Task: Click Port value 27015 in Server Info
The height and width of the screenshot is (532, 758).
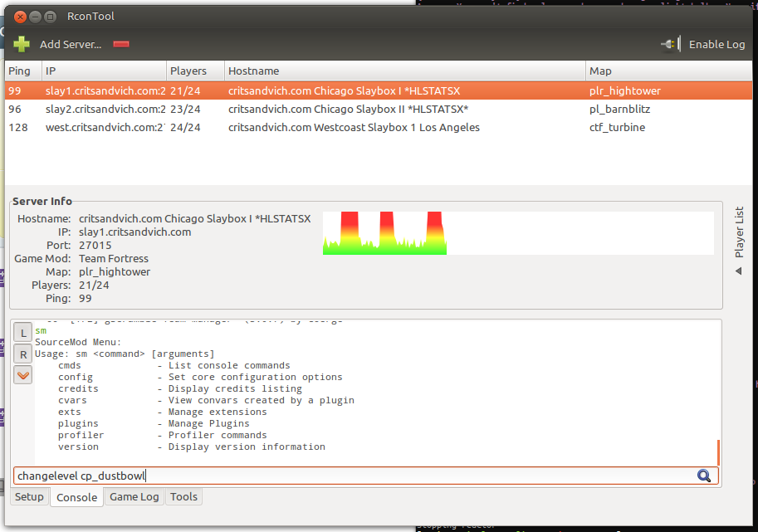Action: pos(95,246)
